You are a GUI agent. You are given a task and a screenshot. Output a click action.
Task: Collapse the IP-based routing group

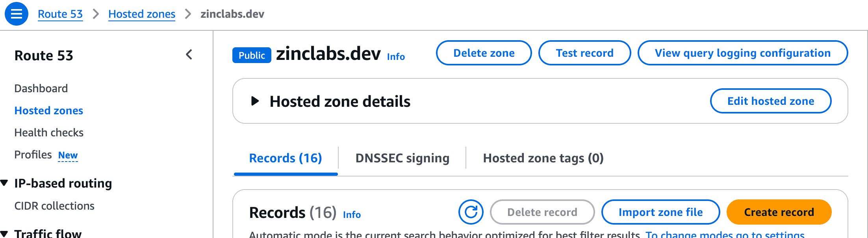(x=5, y=183)
